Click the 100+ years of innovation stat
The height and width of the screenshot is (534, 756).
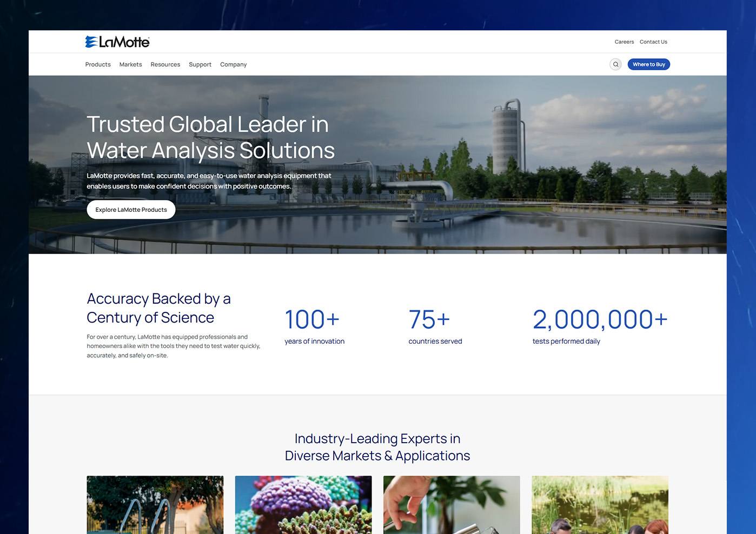(314, 325)
